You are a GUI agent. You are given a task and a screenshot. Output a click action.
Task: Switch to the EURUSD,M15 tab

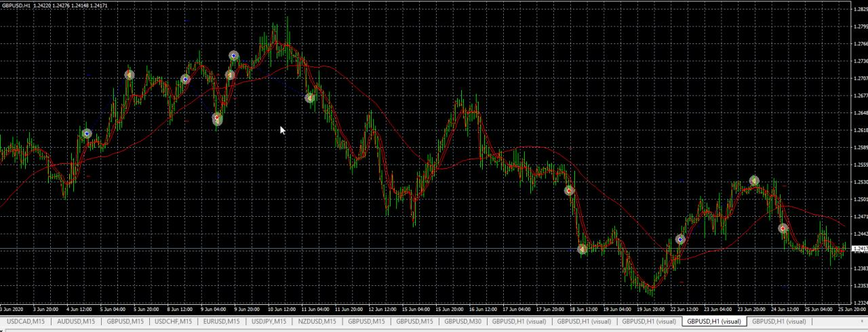pos(222,321)
